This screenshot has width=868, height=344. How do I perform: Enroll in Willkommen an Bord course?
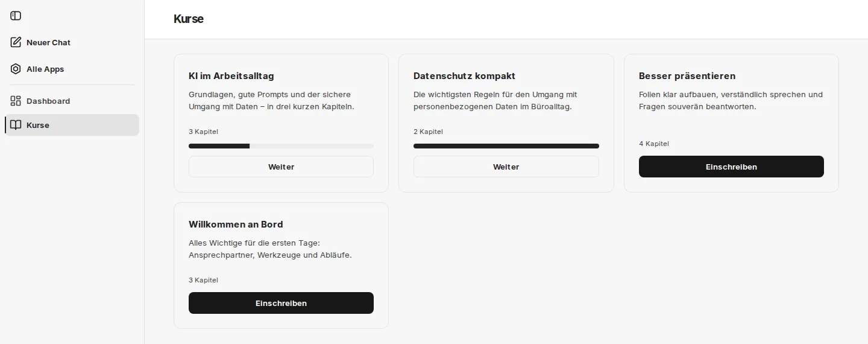(x=281, y=303)
